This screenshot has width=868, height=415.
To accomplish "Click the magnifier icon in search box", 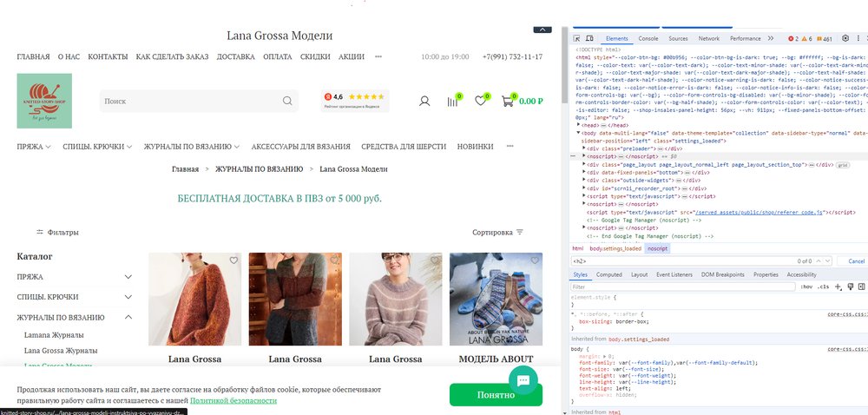I will click(287, 101).
